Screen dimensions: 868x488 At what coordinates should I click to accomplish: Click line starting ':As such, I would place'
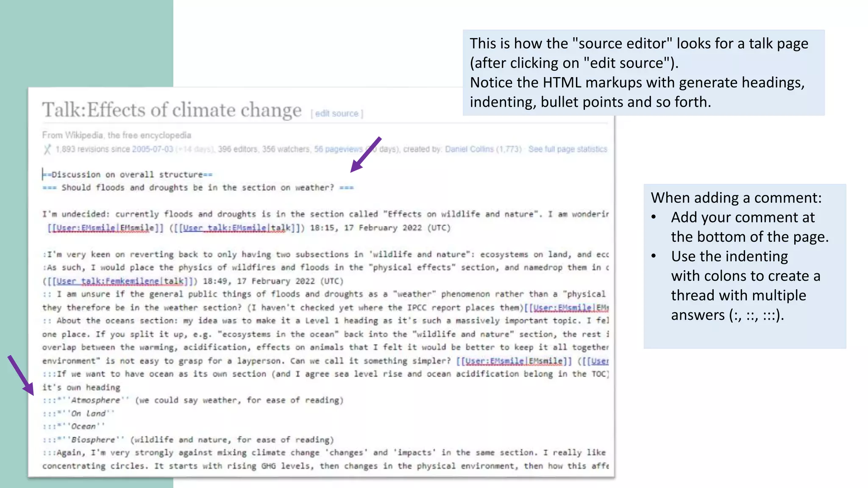(325, 268)
